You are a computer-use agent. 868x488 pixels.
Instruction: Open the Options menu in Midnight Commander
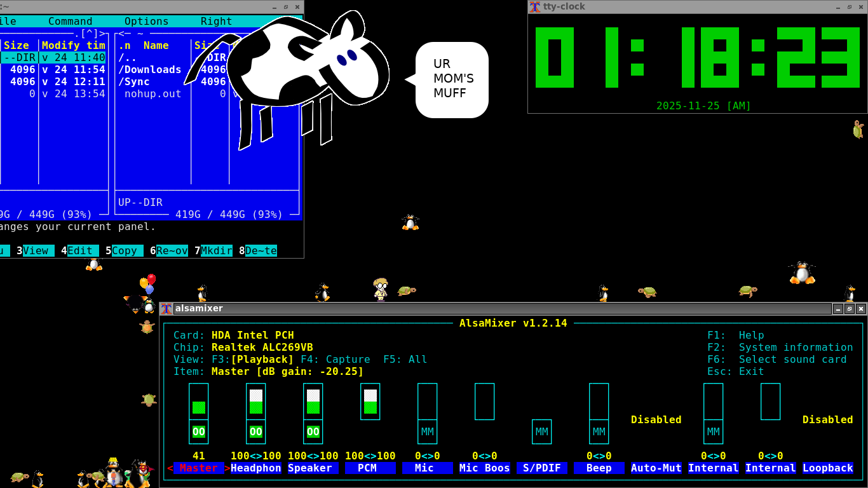point(147,21)
